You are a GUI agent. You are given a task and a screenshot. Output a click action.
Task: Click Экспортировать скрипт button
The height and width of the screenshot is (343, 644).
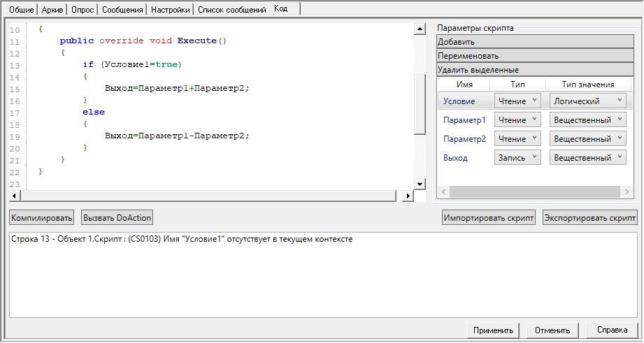589,218
